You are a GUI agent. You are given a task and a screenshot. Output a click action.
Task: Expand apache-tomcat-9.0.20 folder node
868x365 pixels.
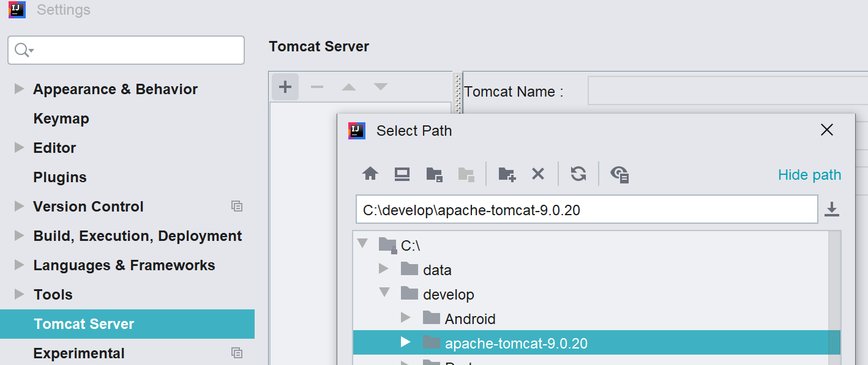(405, 342)
